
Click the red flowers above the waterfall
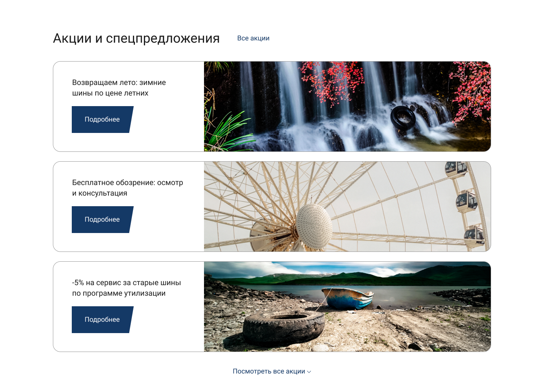332,81
